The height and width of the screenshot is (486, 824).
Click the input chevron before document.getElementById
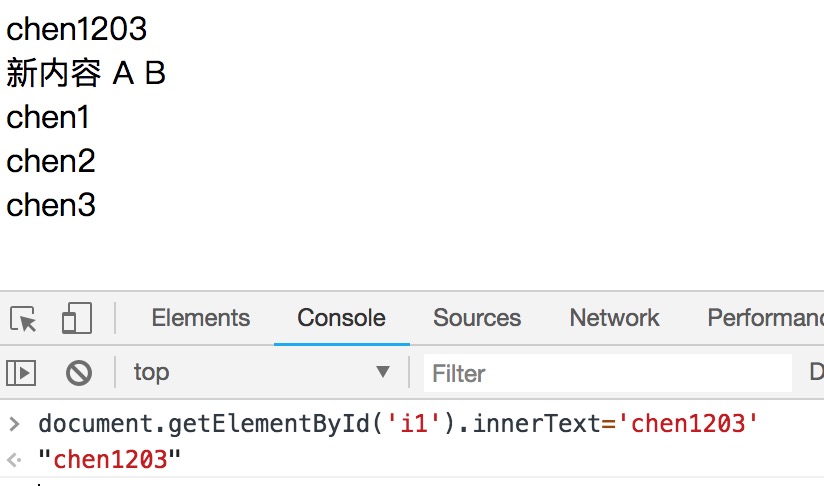coord(14,424)
